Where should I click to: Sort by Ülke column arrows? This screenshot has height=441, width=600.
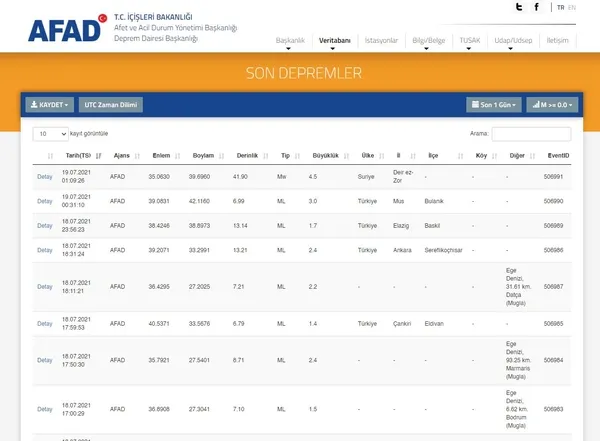click(x=382, y=156)
